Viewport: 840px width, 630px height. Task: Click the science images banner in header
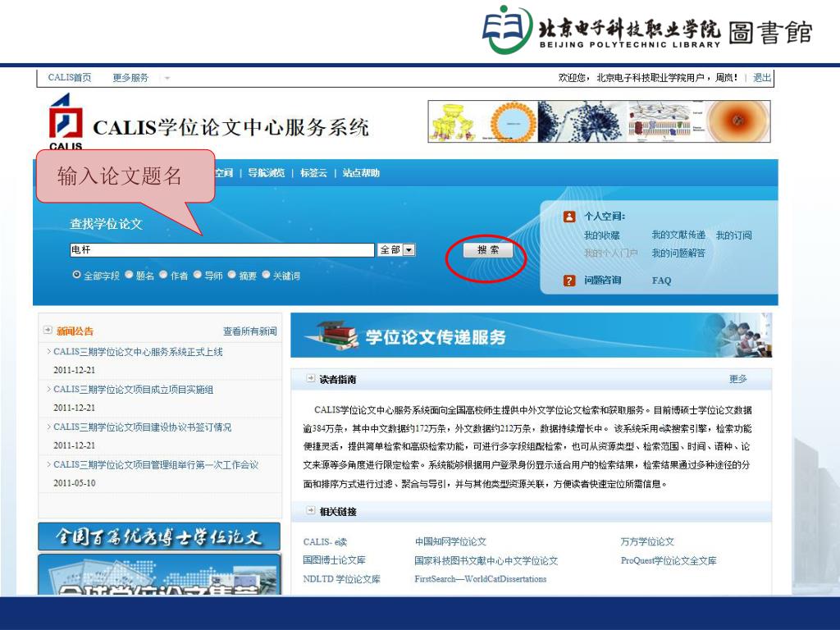[599, 121]
